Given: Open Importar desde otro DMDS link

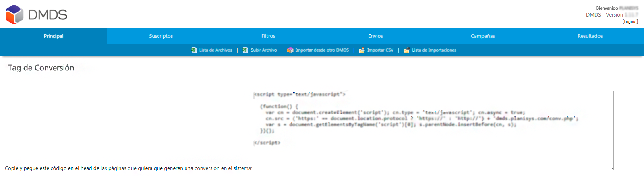Looking at the screenshot, I should coord(322,50).
